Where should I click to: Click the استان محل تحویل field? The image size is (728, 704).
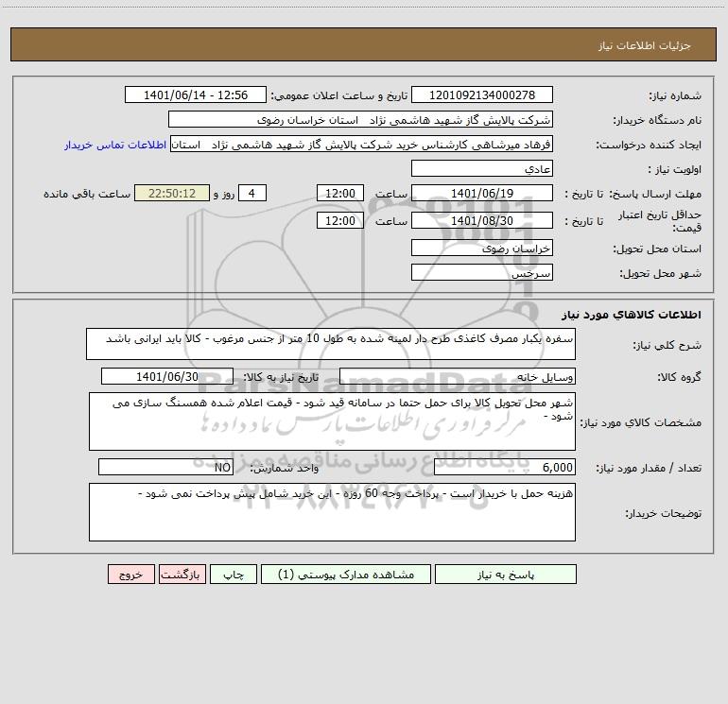[x=482, y=249]
